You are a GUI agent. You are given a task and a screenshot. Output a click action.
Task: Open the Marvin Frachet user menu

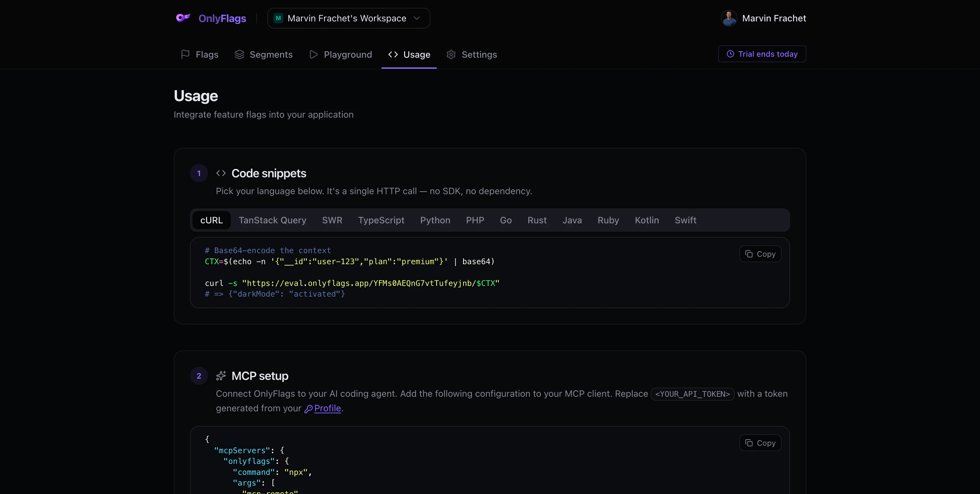click(x=774, y=18)
